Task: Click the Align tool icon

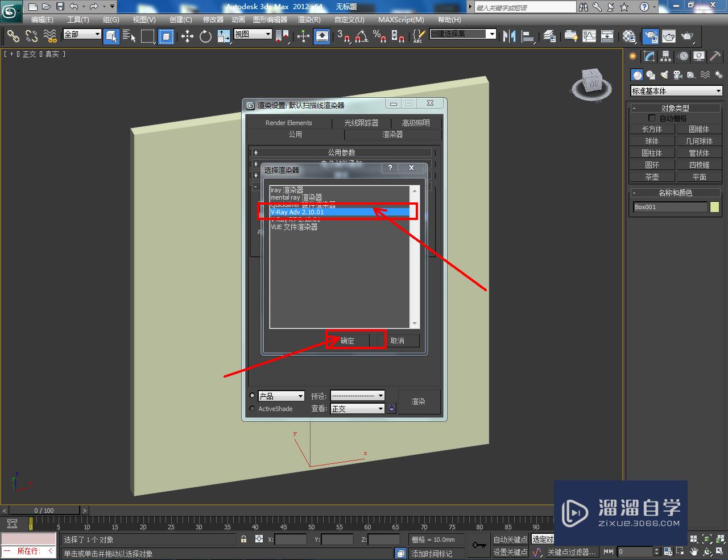Action: pos(528,36)
